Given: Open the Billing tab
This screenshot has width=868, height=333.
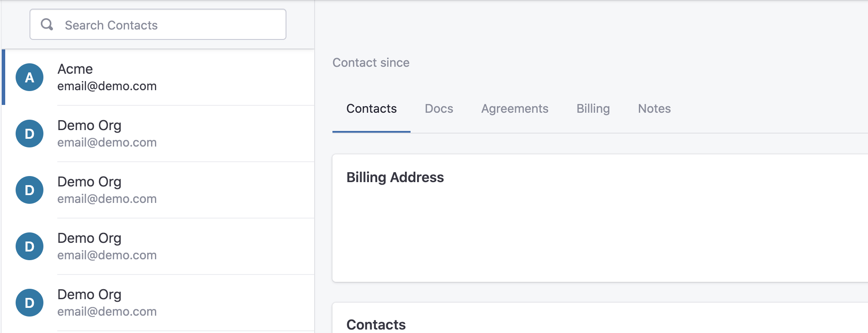Looking at the screenshot, I should [x=593, y=108].
